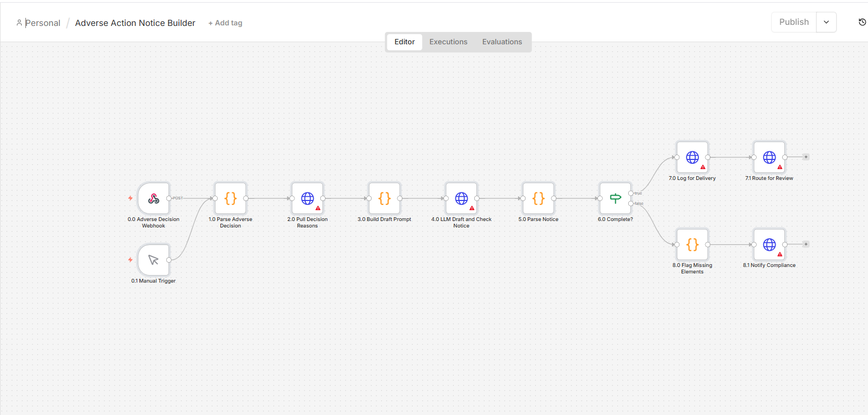Click the warning triangle on Route for Review

click(780, 167)
